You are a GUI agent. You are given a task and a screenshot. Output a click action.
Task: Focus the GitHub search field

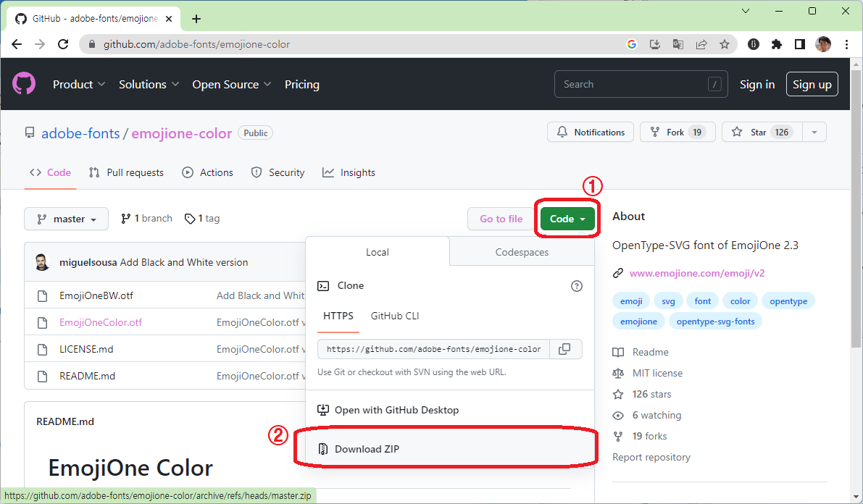(x=641, y=84)
